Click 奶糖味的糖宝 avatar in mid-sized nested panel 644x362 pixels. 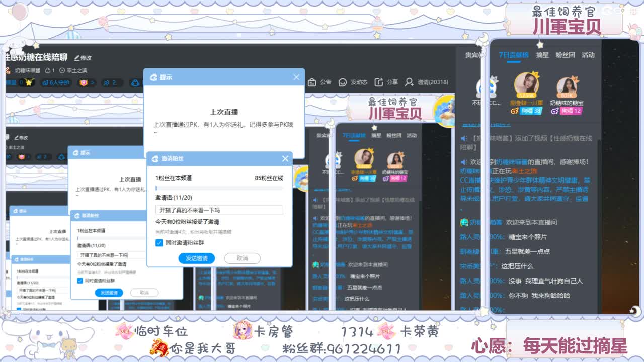click(395, 161)
